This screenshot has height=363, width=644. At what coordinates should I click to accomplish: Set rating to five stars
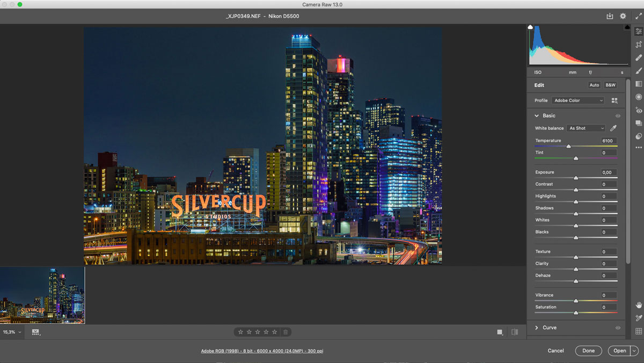(274, 332)
